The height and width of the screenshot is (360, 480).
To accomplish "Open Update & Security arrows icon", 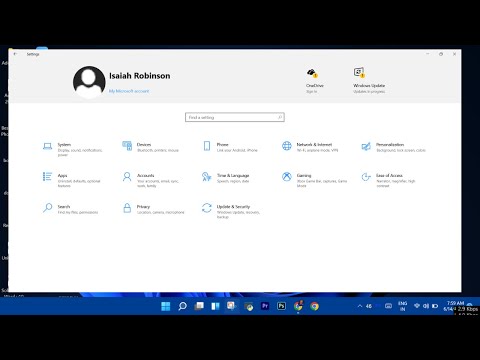I will coord(207,208).
